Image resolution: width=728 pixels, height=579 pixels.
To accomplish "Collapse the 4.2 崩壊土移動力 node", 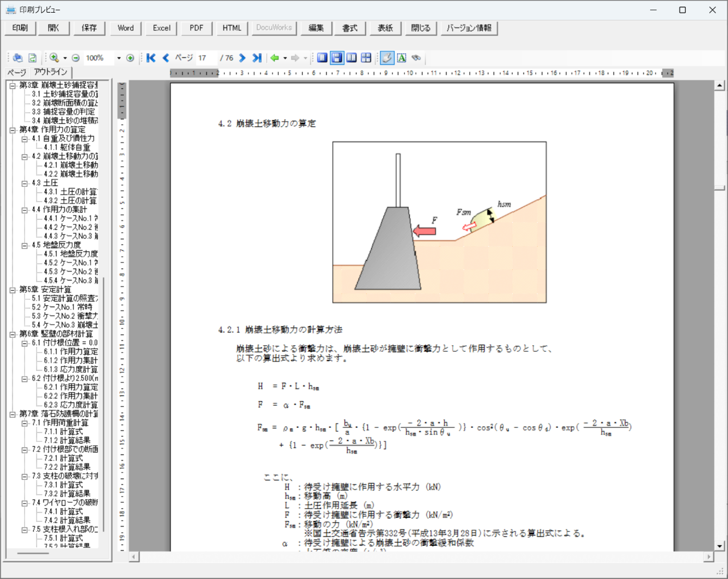I will pos(25,156).
